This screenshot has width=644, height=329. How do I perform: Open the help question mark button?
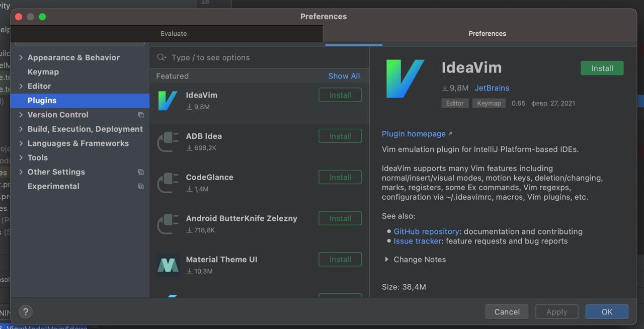pos(26,311)
